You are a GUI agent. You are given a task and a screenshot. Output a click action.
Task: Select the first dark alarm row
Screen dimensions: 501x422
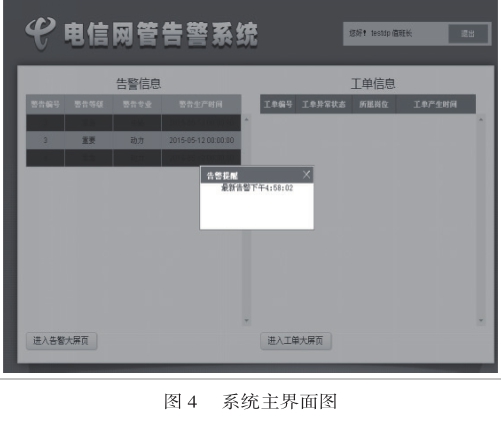(x=133, y=123)
